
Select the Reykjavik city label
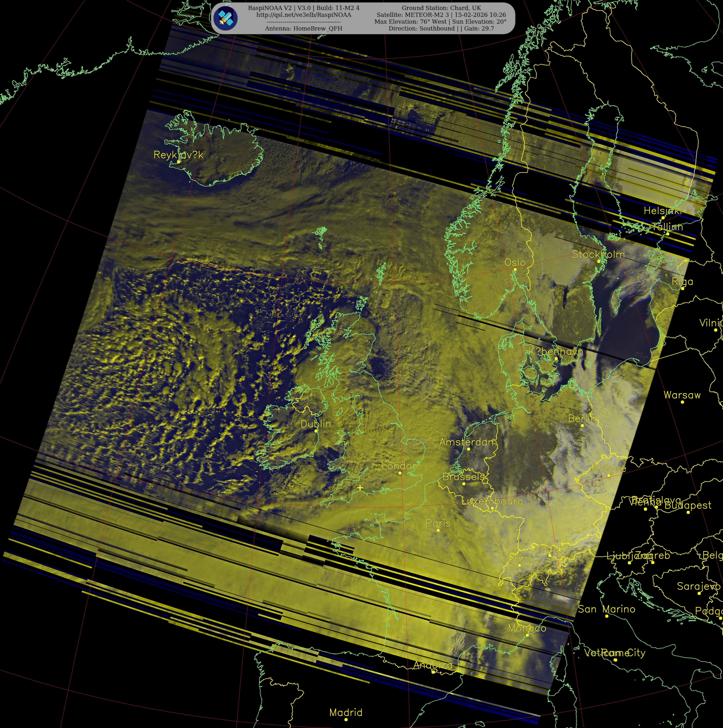click(178, 155)
